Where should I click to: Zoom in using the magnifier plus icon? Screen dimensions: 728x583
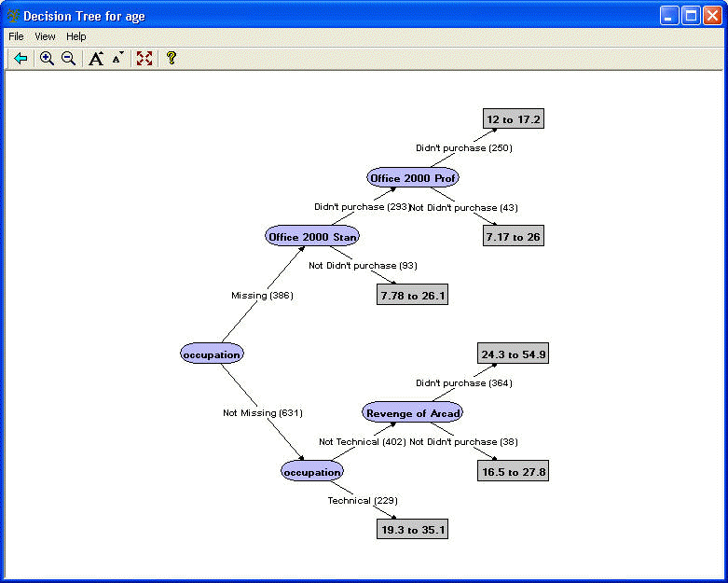tap(47, 59)
